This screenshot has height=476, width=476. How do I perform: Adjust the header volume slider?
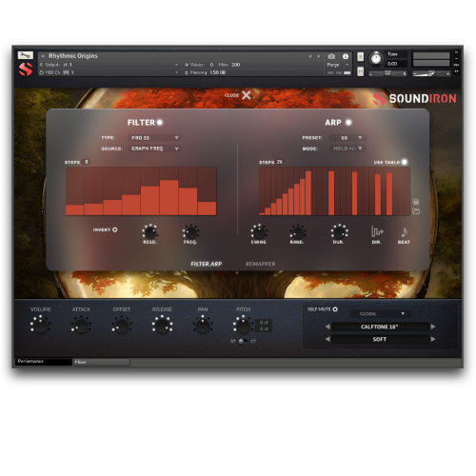click(431, 73)
